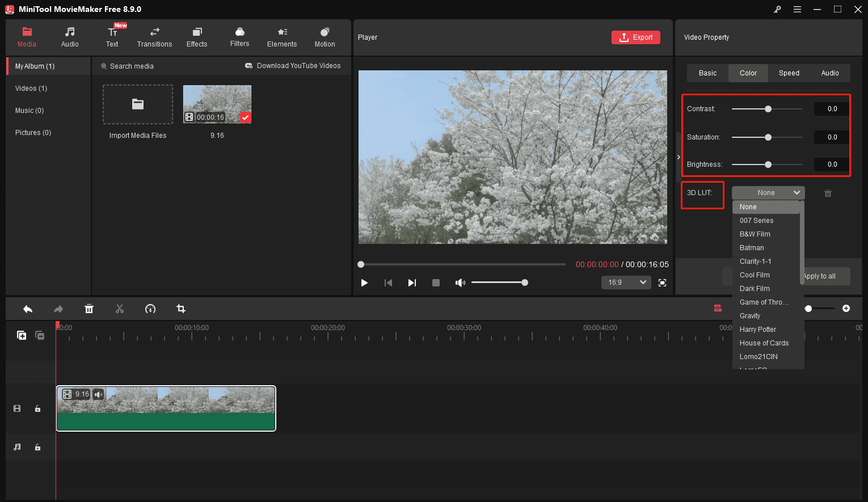Switch to the Color property tab
Screen dimensions: 868x502
(x=748, y=73)
